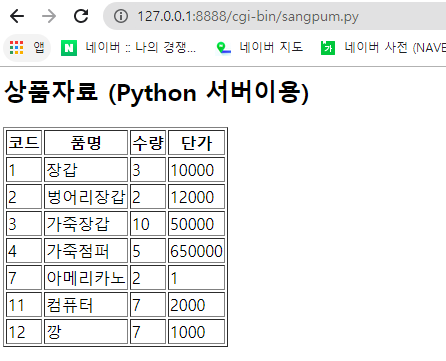
Task: Click the 코드 column header
Action: coord(24,143)
